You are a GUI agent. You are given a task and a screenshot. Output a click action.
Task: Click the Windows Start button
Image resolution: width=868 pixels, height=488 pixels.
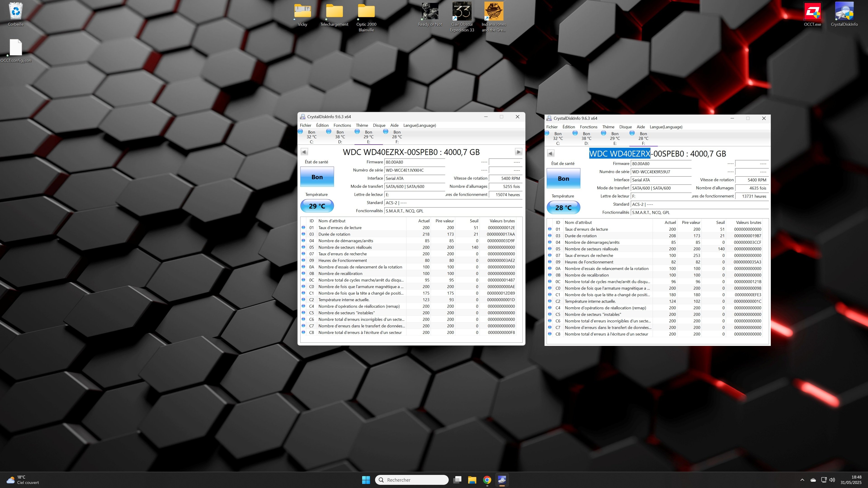click(x=366, y=480)
